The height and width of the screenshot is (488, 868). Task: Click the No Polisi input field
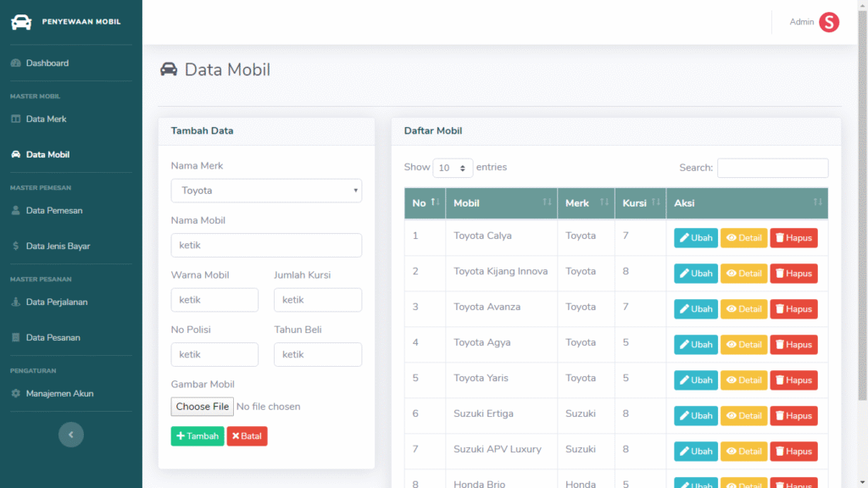pyautogui.click(x=214, y=355)
